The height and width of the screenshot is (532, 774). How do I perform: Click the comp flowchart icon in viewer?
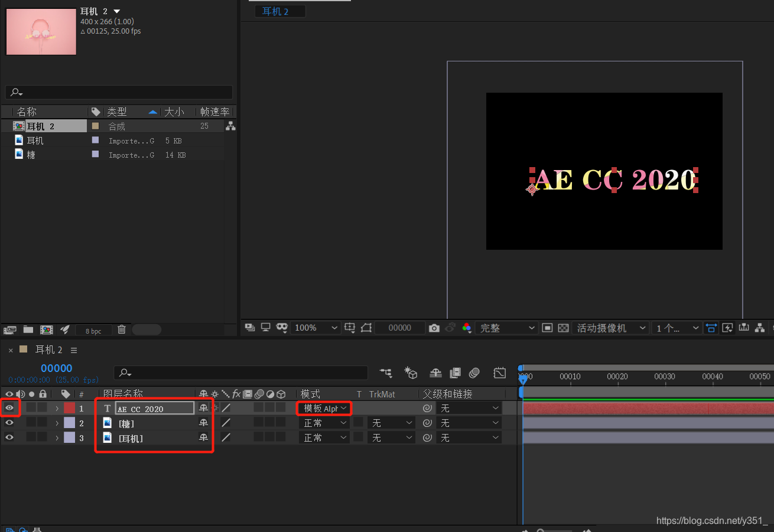[x=760, y=328]
